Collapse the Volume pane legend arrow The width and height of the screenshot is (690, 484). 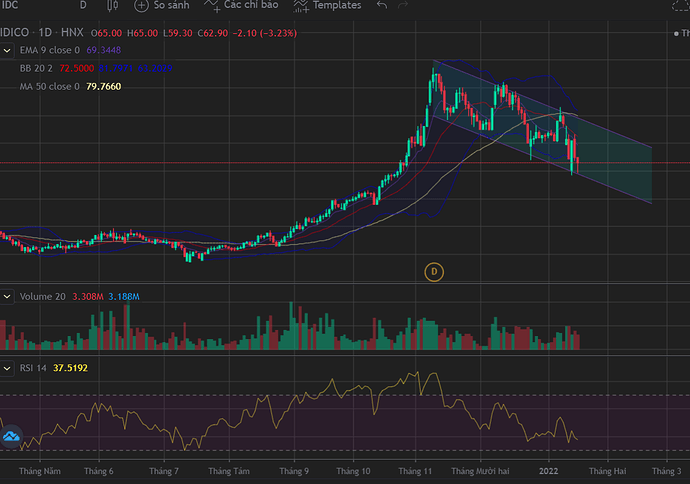pyautogui.click(x=6, y=297)
